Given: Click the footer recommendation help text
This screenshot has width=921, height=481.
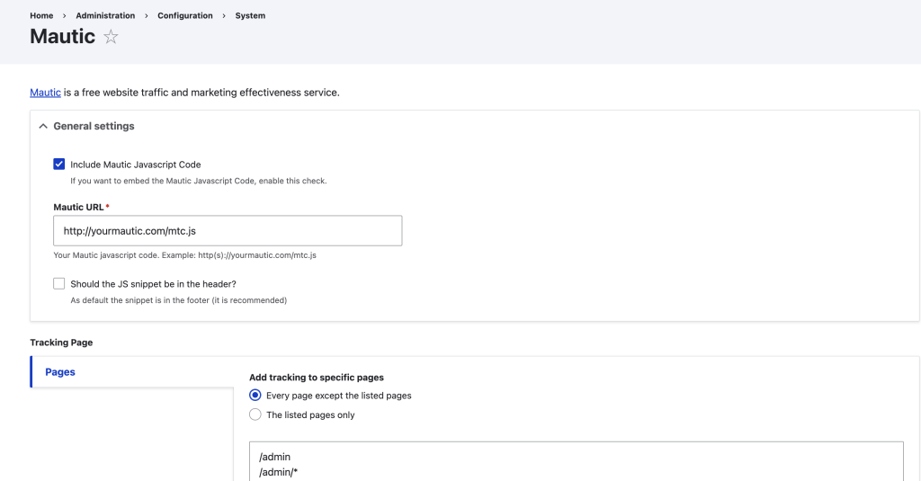Looking at the screenshot, I should click(179, 300).
